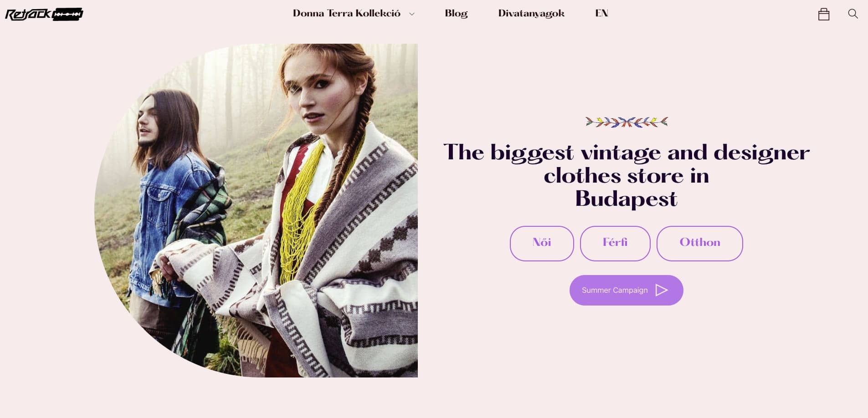
Task: Click the play triangle in Summer Campaign
Action: (662, 290)
